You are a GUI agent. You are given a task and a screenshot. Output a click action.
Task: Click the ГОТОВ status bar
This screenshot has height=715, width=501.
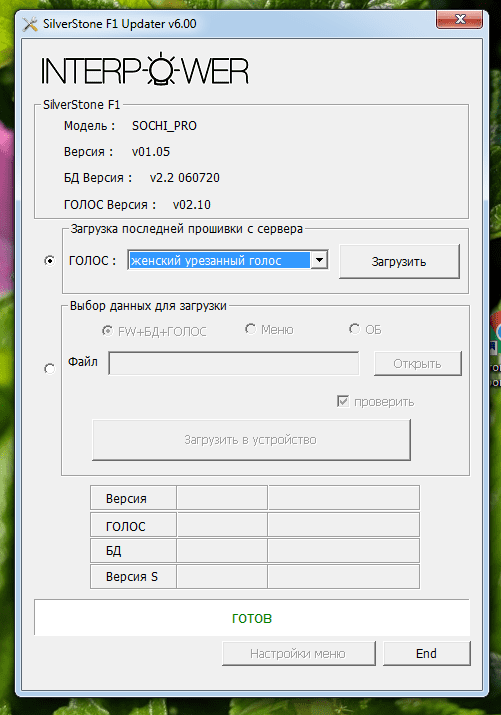click(252, 617)
